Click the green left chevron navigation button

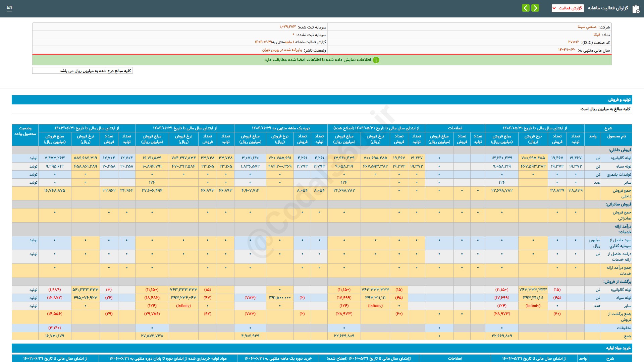[x=526, y=8]
